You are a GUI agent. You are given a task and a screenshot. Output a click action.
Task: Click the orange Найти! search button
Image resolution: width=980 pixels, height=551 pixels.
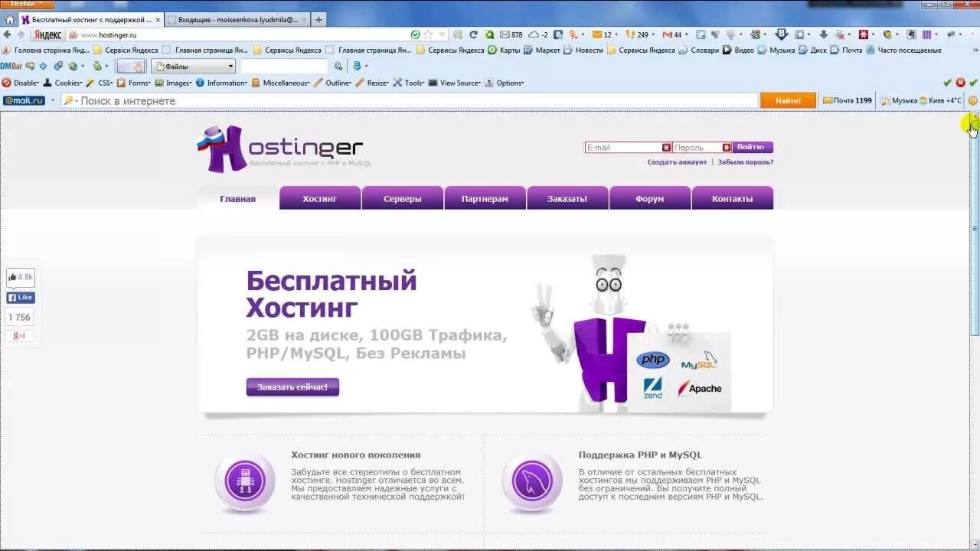click(x=788, y=100)
